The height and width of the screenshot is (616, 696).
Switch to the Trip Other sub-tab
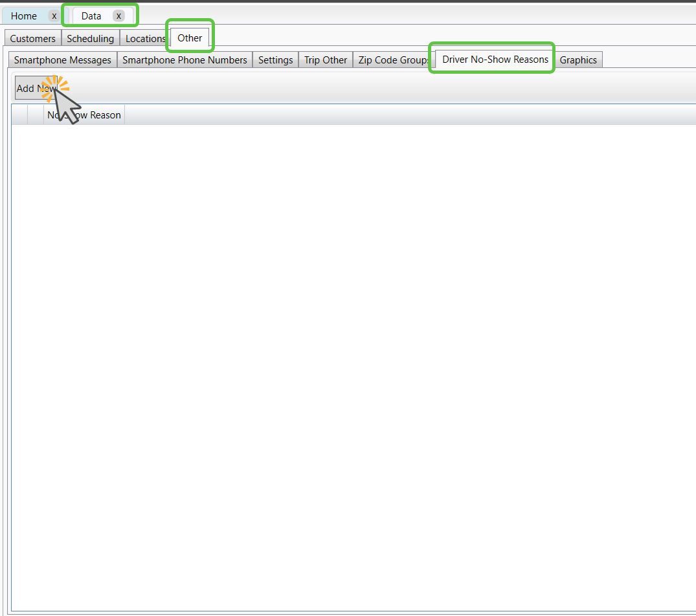click(326, 60)
